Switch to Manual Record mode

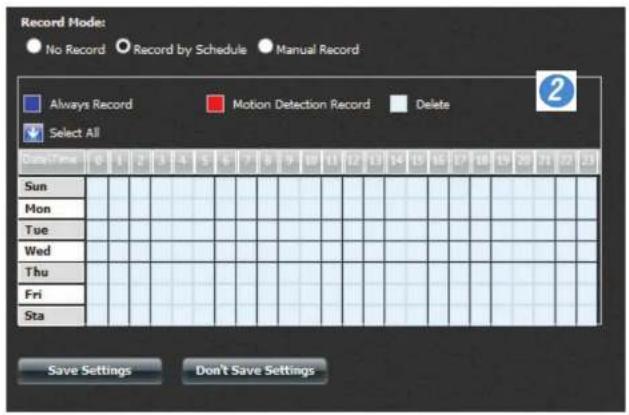(x=265, y=46)
